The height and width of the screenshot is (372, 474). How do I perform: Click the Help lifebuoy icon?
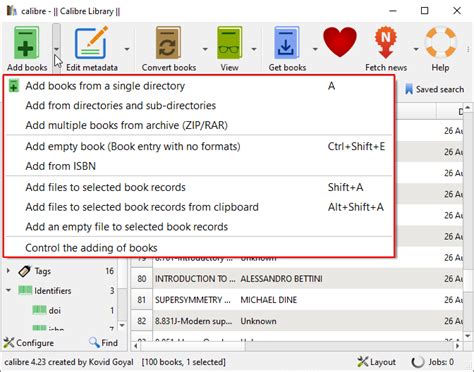coord(440,42)
